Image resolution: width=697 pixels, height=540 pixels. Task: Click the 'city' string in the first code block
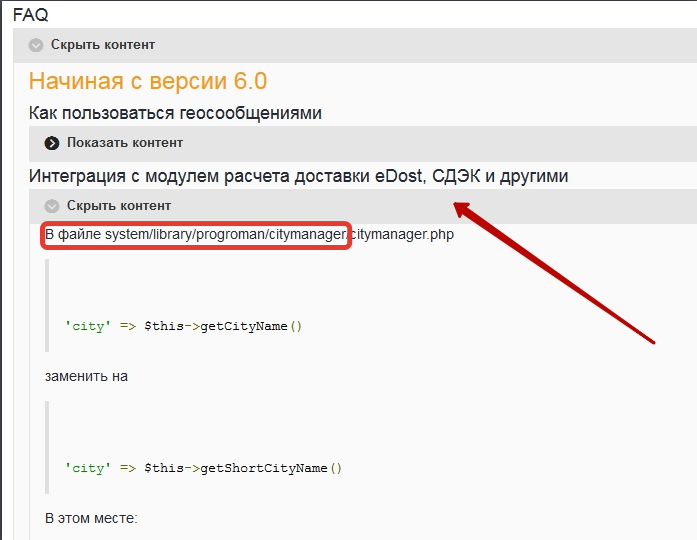click(x=85, y=326)
